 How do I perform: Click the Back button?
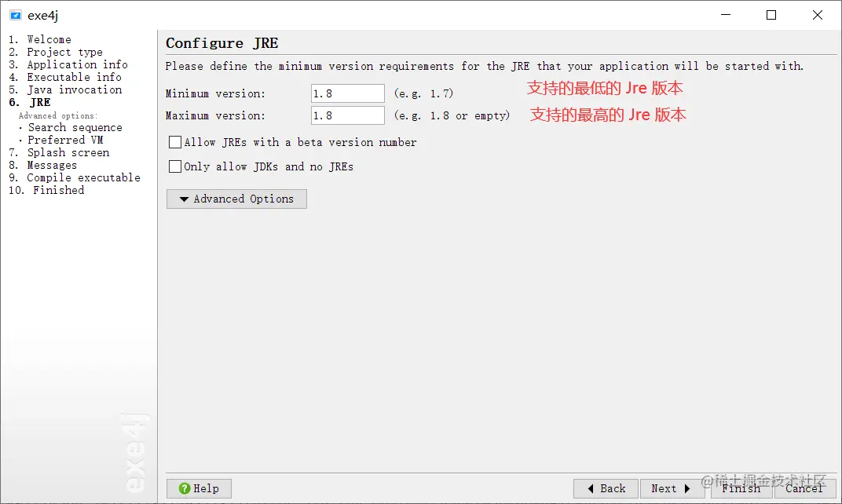[x=606, y=488]
